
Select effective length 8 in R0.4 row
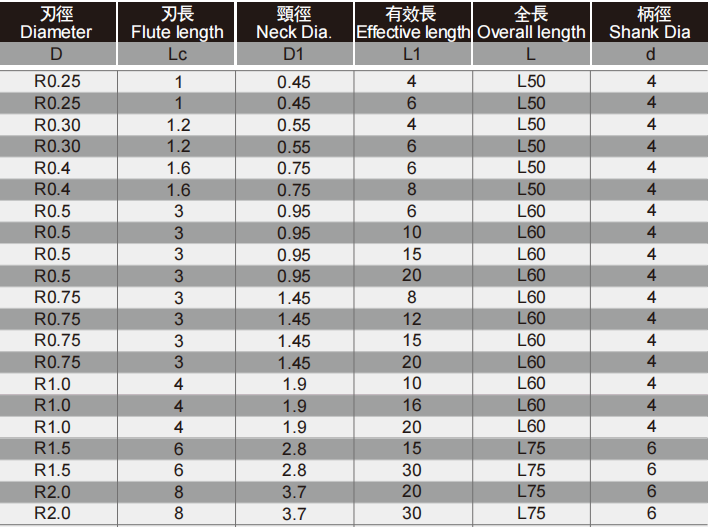point(412,190)
